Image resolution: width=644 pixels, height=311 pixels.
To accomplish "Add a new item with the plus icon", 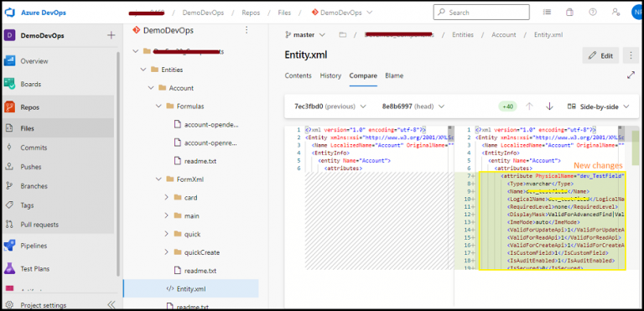I will coord(111,35).
